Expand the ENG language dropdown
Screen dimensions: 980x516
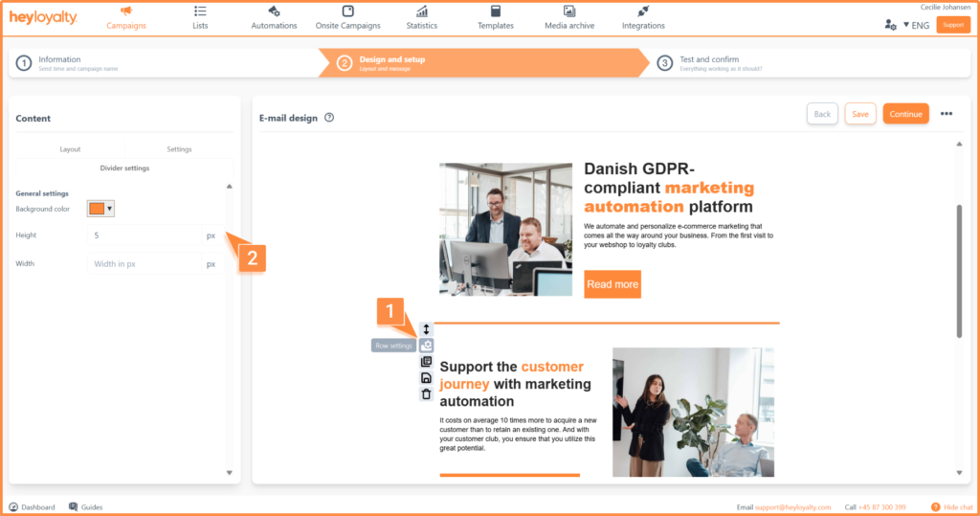(917, 25)
